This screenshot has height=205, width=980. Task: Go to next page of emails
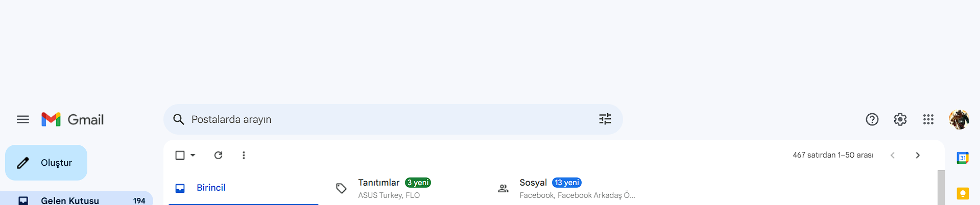coord(917,155)
